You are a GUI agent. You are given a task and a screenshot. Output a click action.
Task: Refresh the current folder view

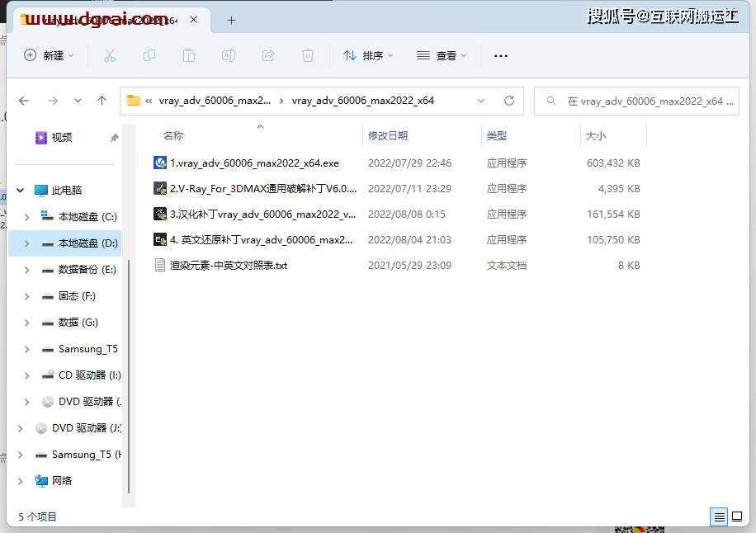pyautogui.click(x=509, y=101)
